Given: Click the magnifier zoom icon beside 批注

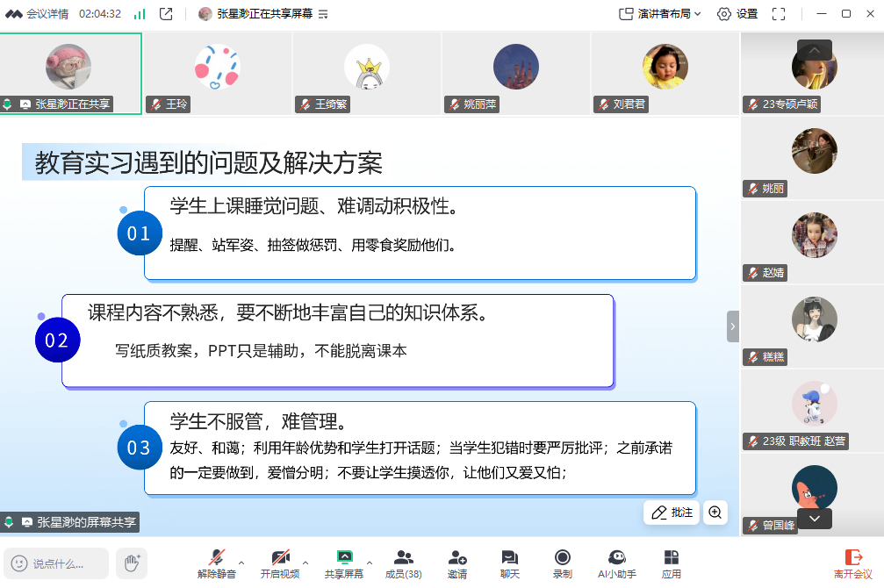Looking at the screenshot, I should [x=715, y=513].
